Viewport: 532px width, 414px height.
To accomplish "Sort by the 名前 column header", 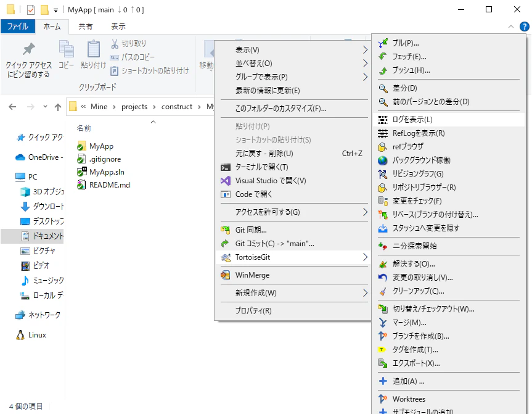I will tap(84, 128).
